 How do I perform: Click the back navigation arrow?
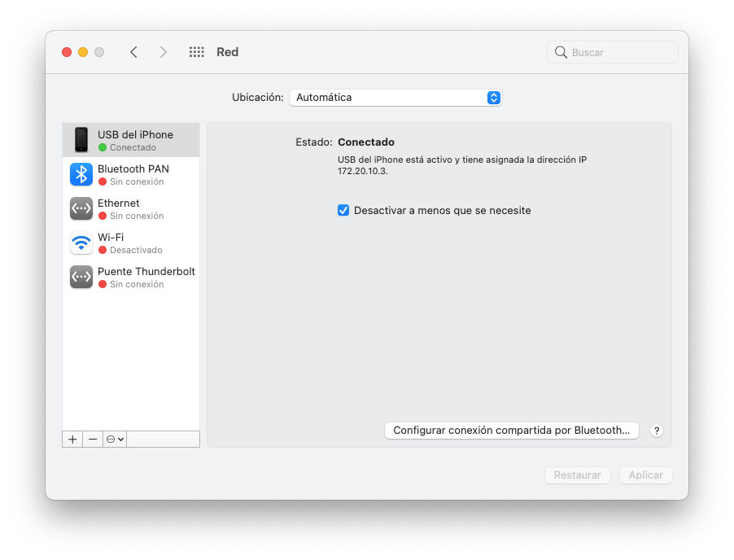tap(133, 51)
